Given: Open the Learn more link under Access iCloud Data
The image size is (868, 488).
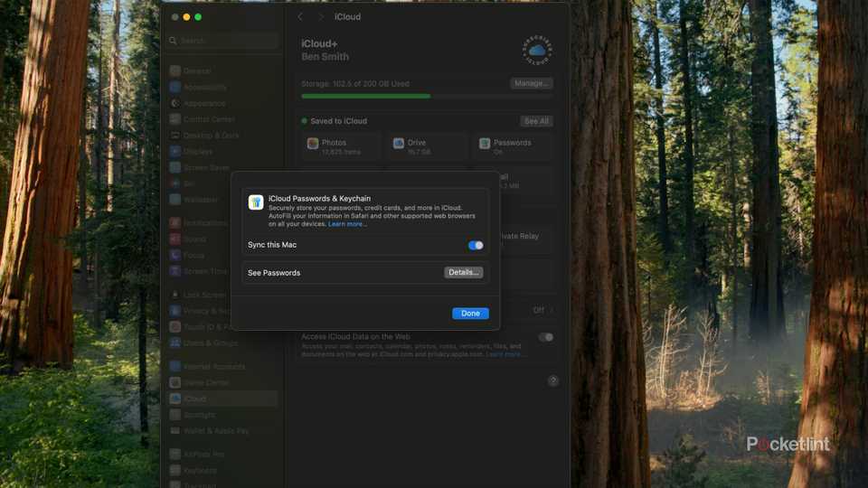Looking at the screenshot, I should click(x=505, y=354).
